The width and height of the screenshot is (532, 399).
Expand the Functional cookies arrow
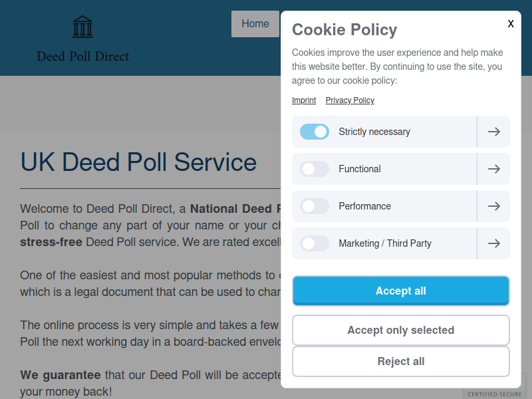493,169
